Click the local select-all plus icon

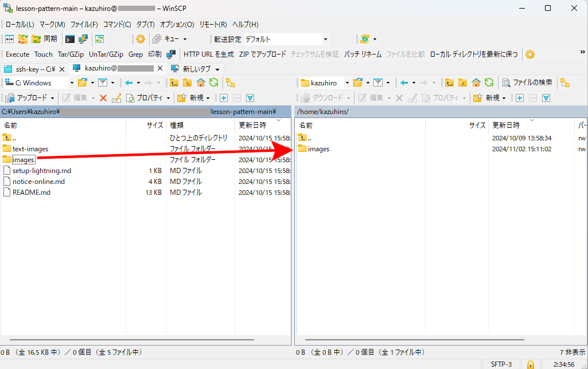pyautogui.click(x=224, y=98)
